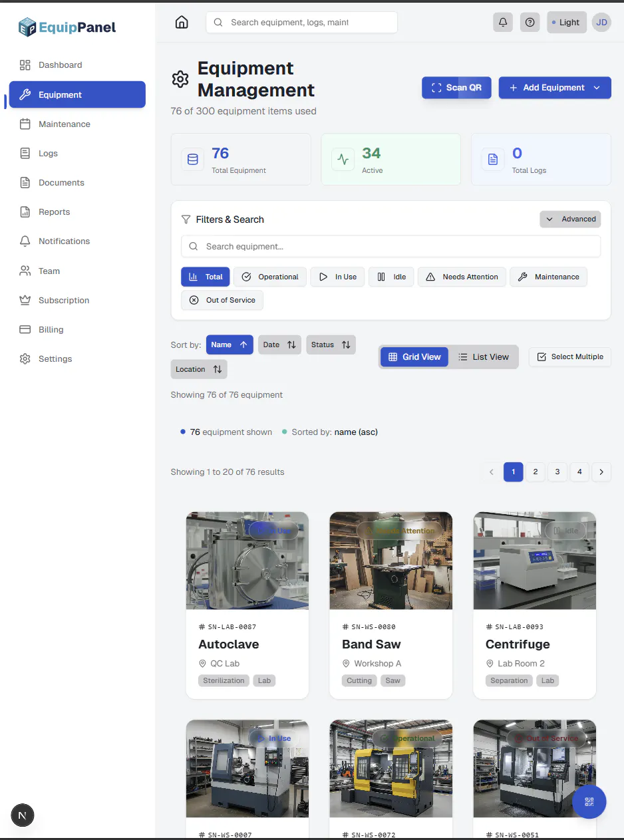The width and height of the screenshot is (624, 840).
Task: Open Documents in the sidebar
Action: pyautogui.click(x=77, y=183)
